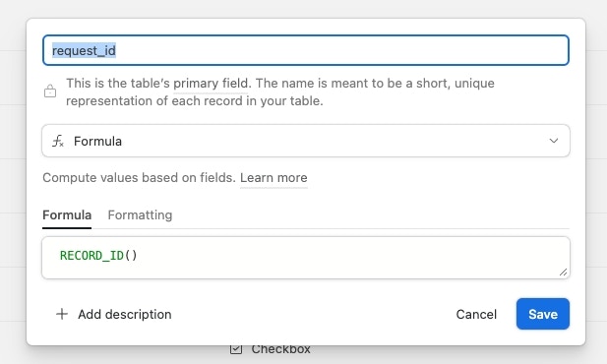Open the Formula field type dropdown
The height and width of the screenshot is (364, 607).
[306, 141]
